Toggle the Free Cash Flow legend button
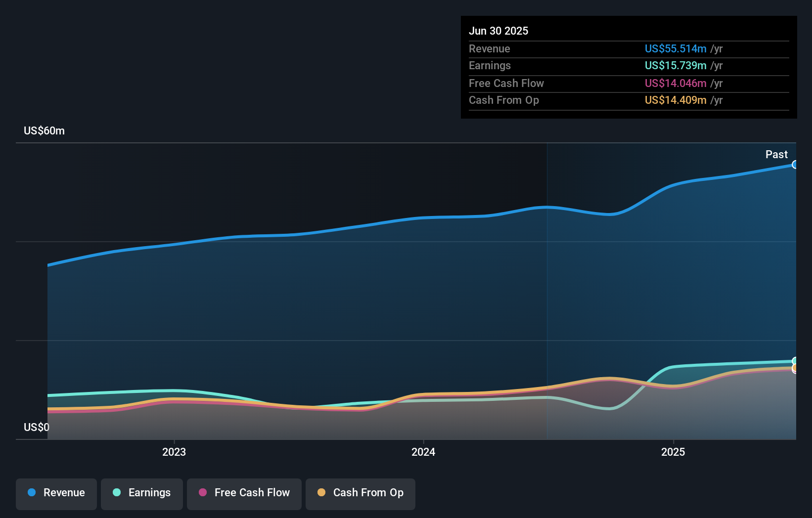The width and height of the screenshot is (812, 518). 244,494
